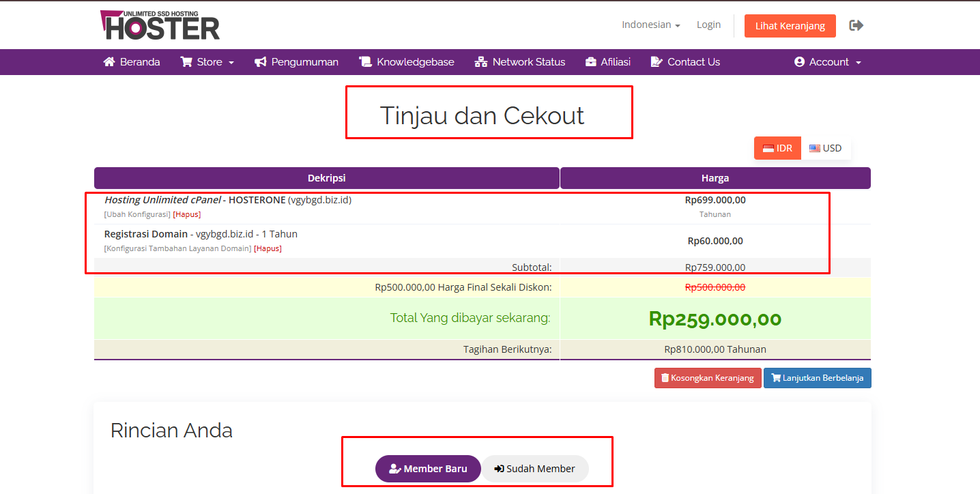Click the logout arrow icon top right

point(856,25)
